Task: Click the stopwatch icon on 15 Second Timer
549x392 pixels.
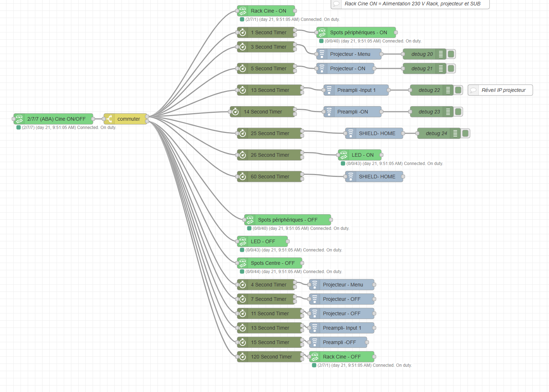Action: (x=243, y=342)
